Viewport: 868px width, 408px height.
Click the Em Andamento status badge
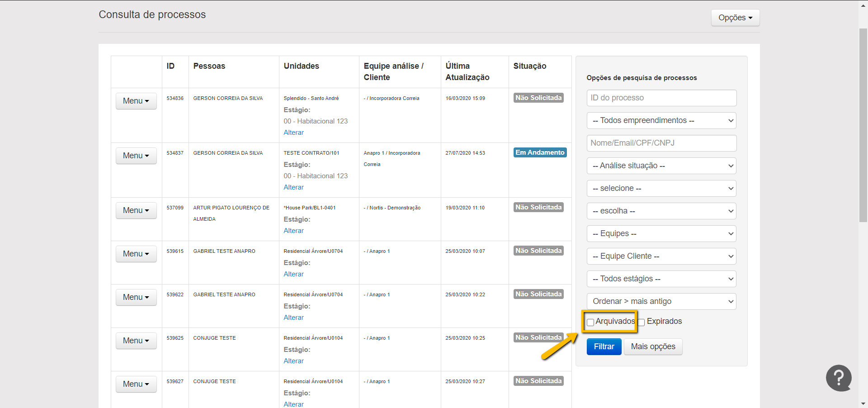click(x=540, y=153)
